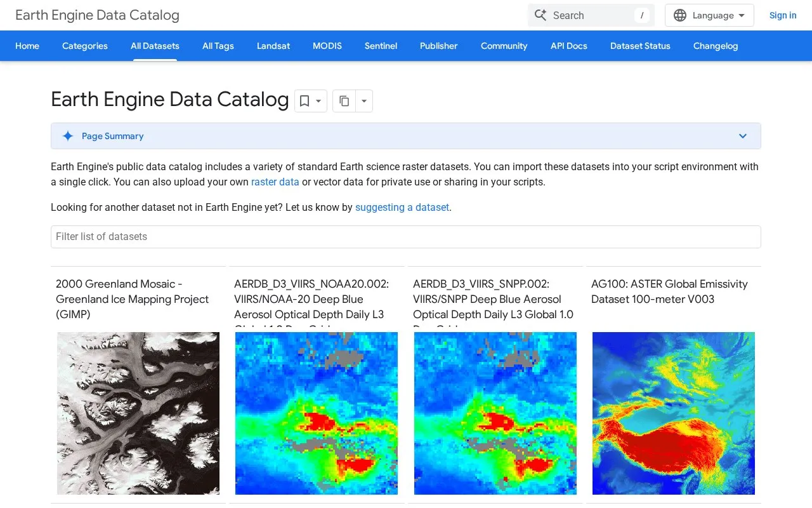Click the 2000 Greenland Mosaic dataset title
Screen dimensions: 812x508
132,299
